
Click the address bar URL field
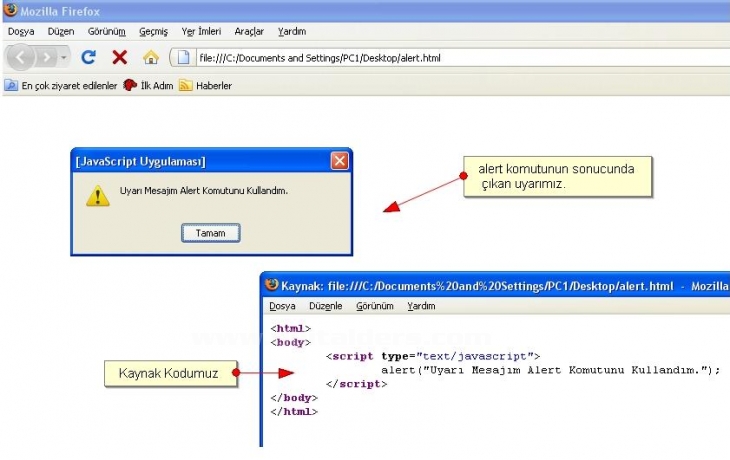tap(450, 58)
